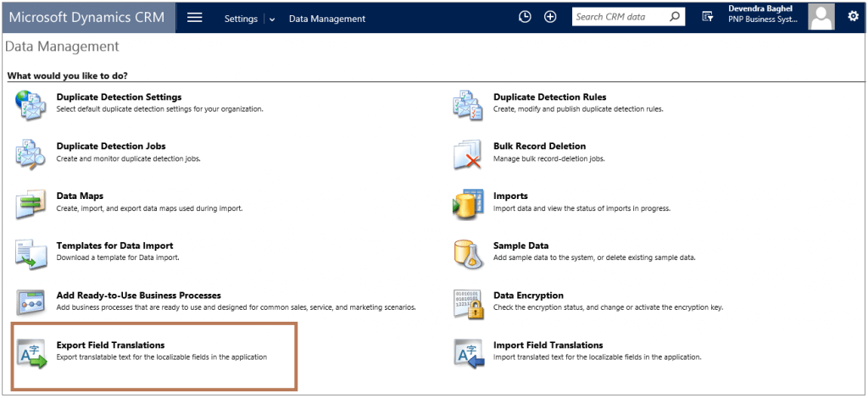Click 'Create and monitor duplicate detection jobs.' text

(129, 159)
